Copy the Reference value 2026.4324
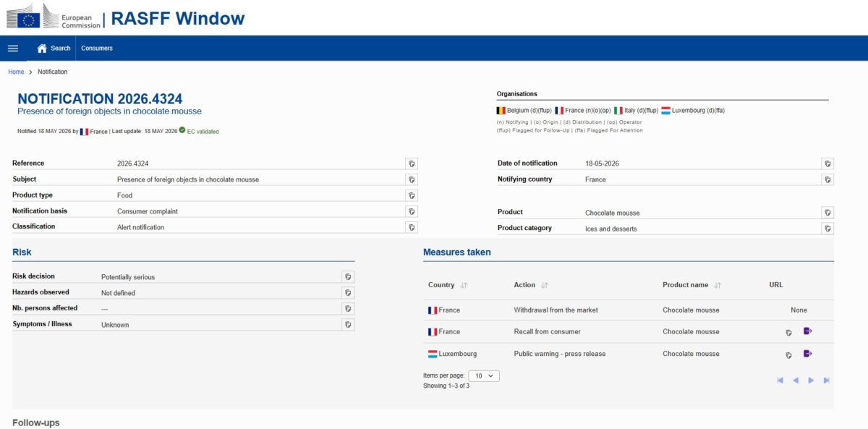 tap(412, 163)
